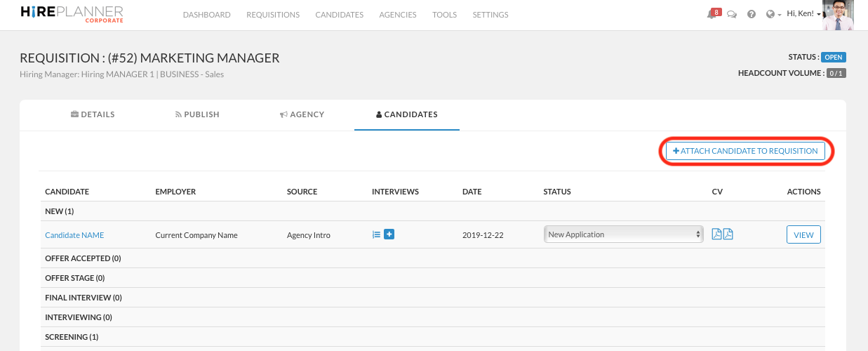Open the Agency tab

tap(302, 114)
